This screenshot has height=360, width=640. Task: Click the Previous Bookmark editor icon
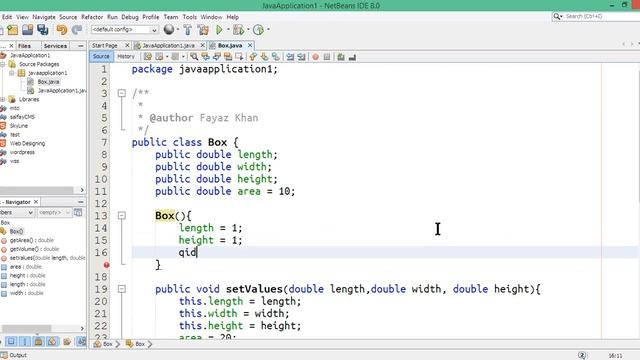[253, 57]
